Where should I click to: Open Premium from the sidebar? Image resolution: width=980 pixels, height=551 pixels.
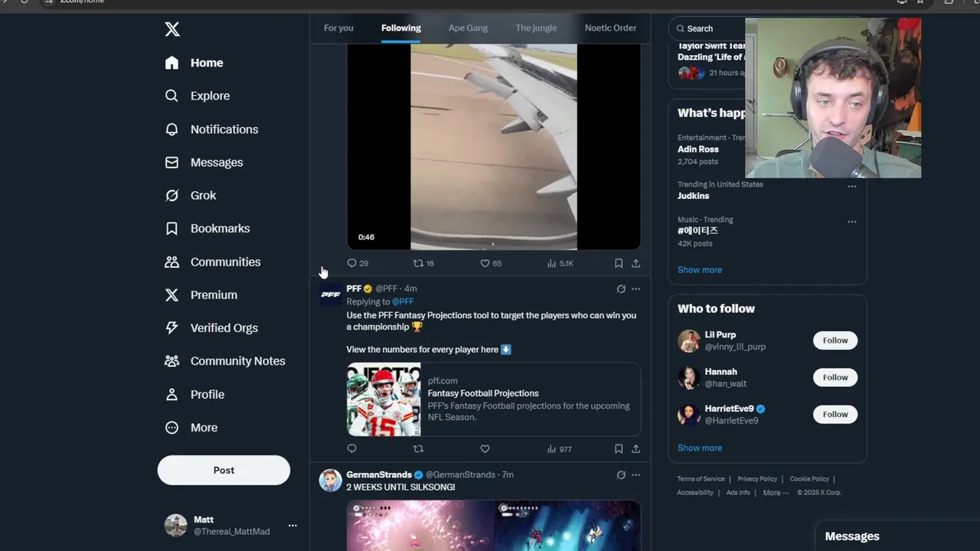coord(201,295)
